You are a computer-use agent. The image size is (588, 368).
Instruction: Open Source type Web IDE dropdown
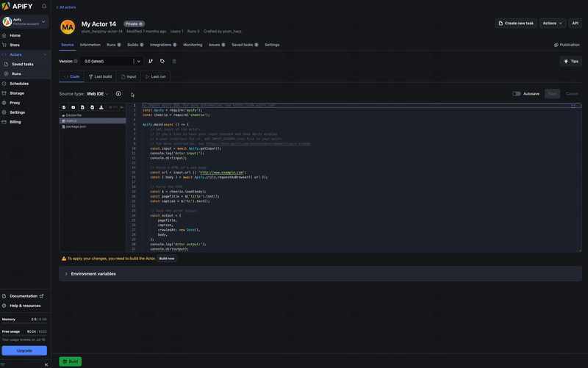(97, 94)
